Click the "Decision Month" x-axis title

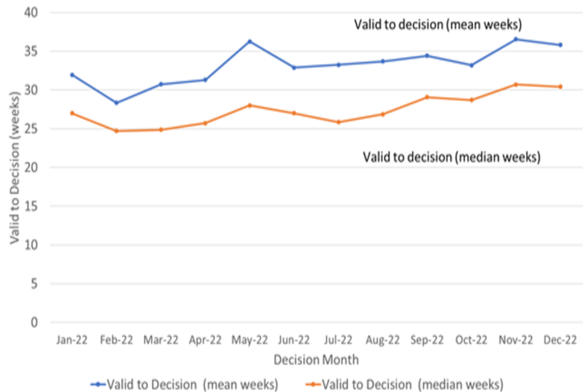point(316,359)
